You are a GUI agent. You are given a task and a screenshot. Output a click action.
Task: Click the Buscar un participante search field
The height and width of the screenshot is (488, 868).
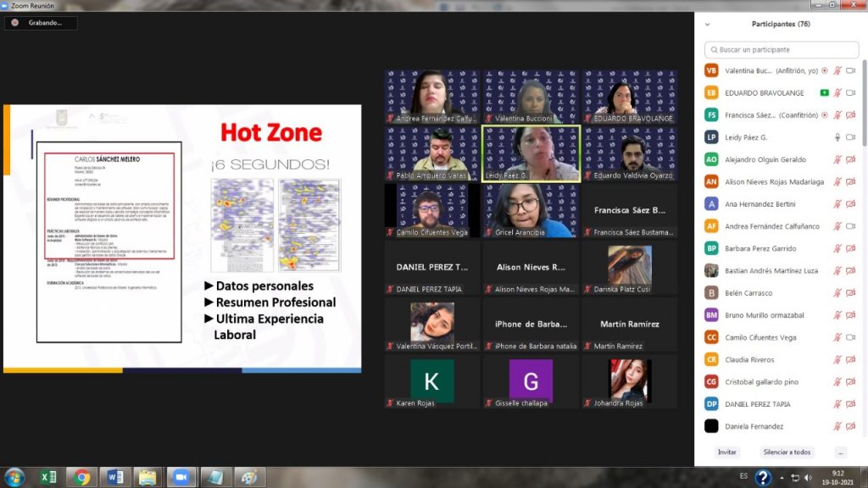[x=781, y=50]
